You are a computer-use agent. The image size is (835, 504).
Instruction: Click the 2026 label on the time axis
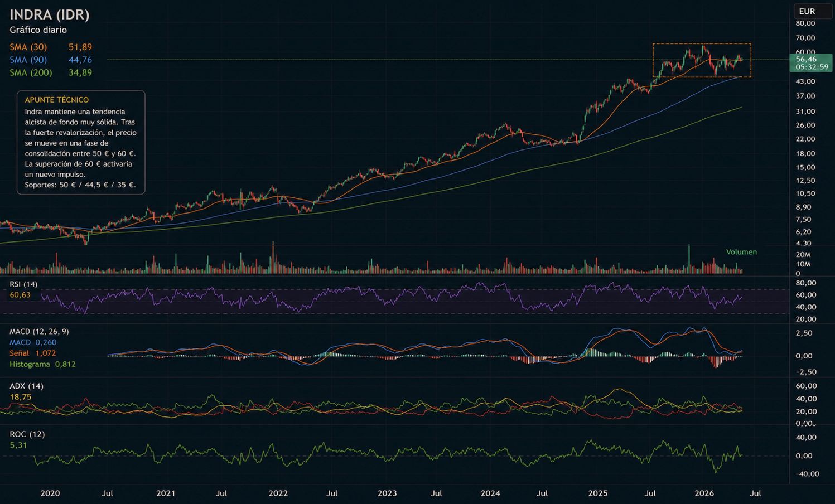704,493
